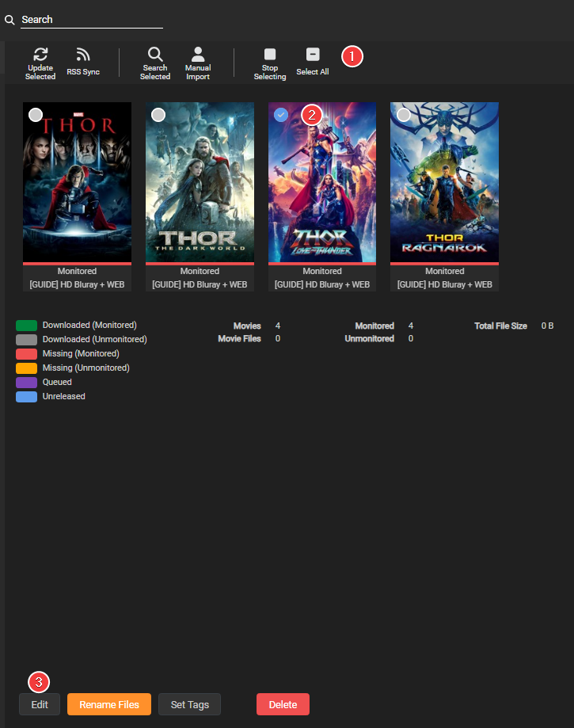
Task: Click the green Downloaded (Monitored) legend swatch
Action: 26,326
